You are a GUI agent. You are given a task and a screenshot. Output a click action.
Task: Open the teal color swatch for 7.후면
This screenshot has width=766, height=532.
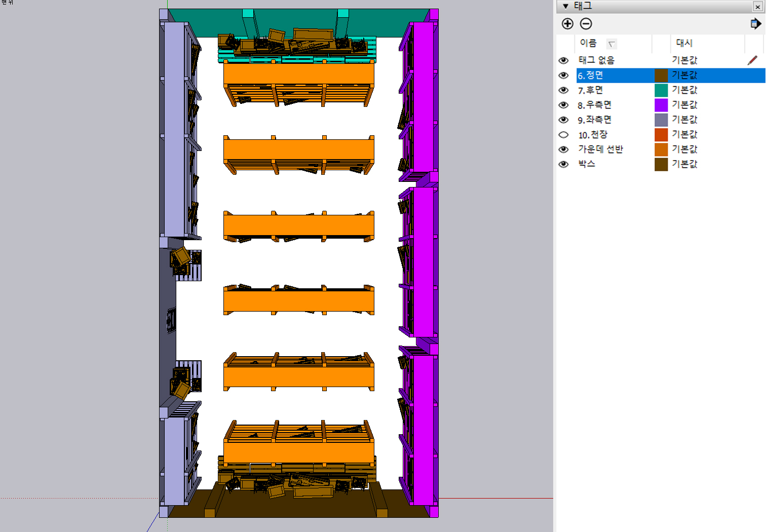[661, 90]
